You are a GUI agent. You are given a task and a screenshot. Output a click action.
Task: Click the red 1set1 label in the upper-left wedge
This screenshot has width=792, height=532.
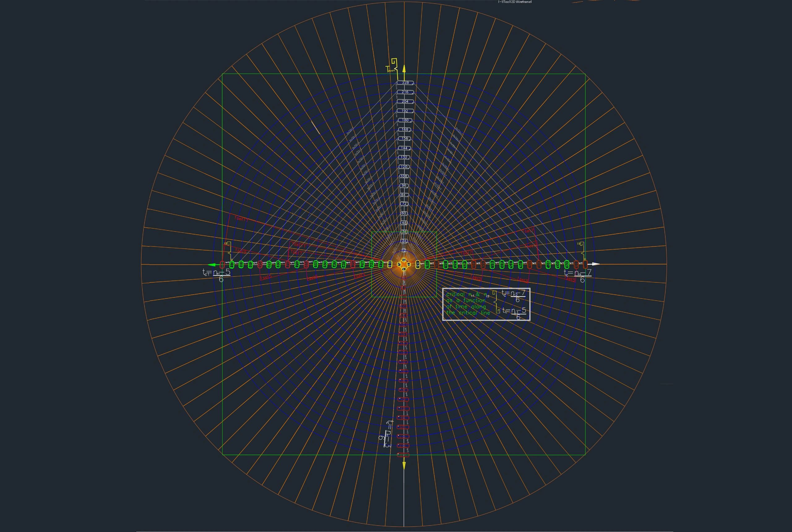(x=241, y=219)
